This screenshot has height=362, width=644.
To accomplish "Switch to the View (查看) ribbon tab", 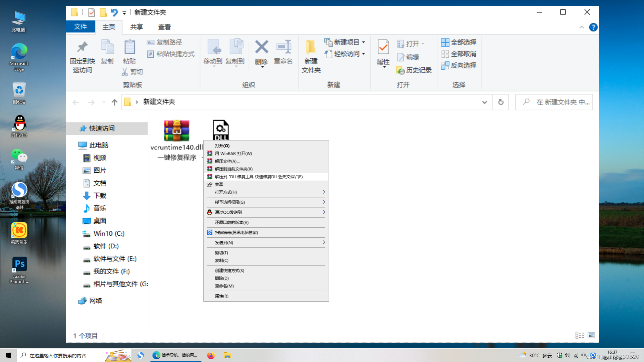I will (x=164, y=27).
